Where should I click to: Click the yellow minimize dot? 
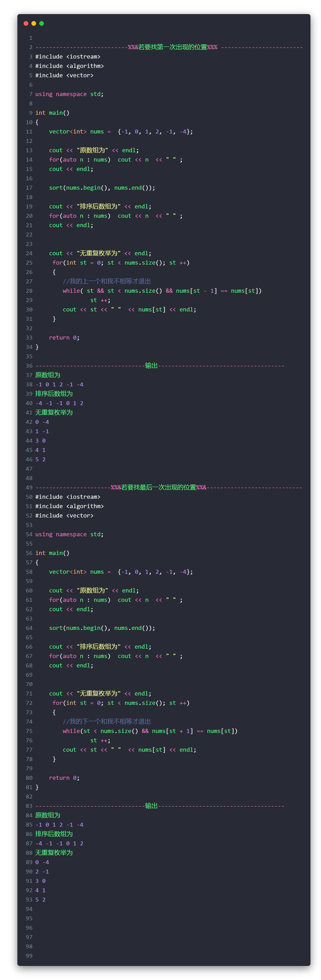(x=34, y=24)
